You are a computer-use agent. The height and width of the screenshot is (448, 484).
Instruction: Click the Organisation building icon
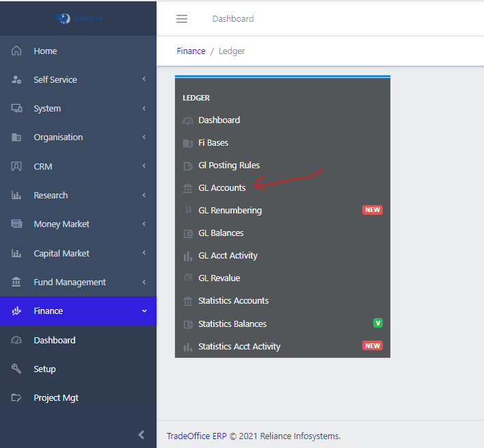tap(16, 137)
